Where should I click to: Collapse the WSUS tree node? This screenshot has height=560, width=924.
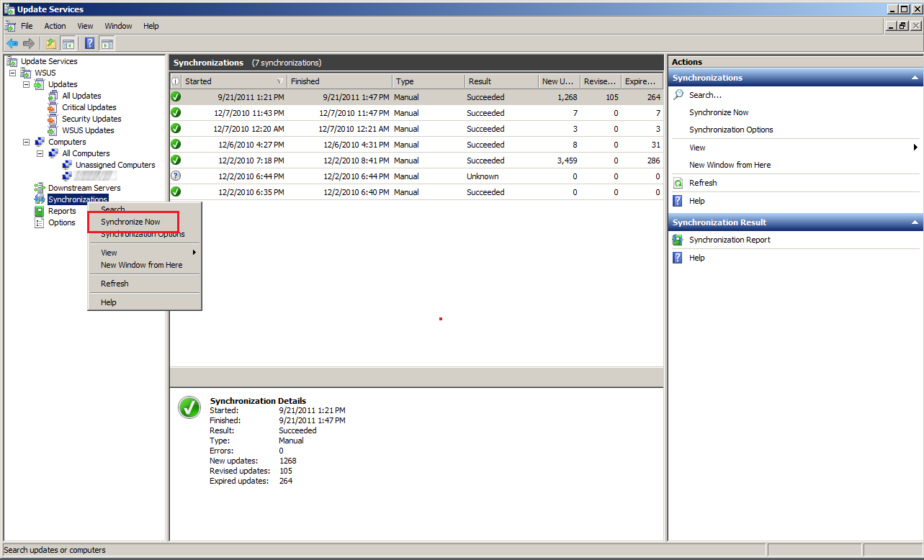(x=12, y=72)
